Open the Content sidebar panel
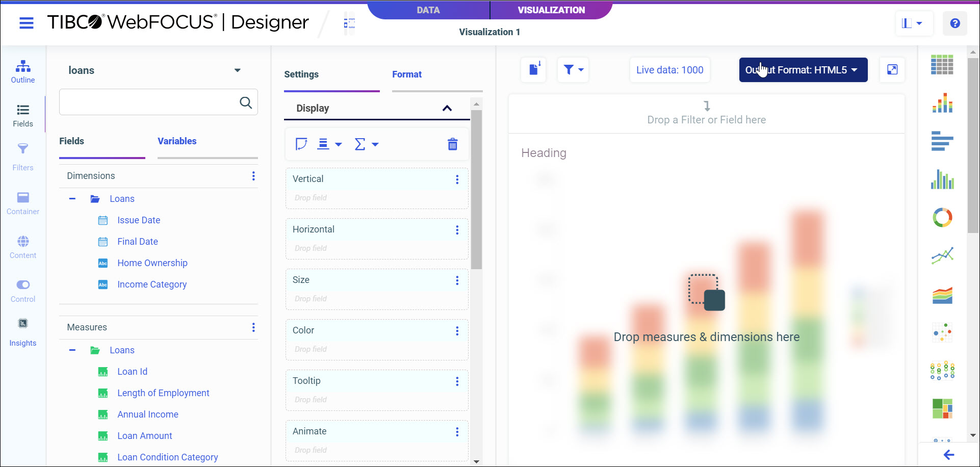 pos(23,247)
